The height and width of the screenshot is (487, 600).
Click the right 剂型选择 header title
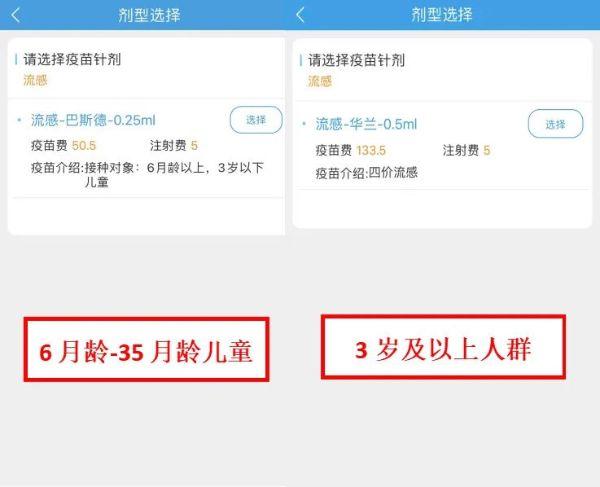pyautogui.click(x=442, y=15)
